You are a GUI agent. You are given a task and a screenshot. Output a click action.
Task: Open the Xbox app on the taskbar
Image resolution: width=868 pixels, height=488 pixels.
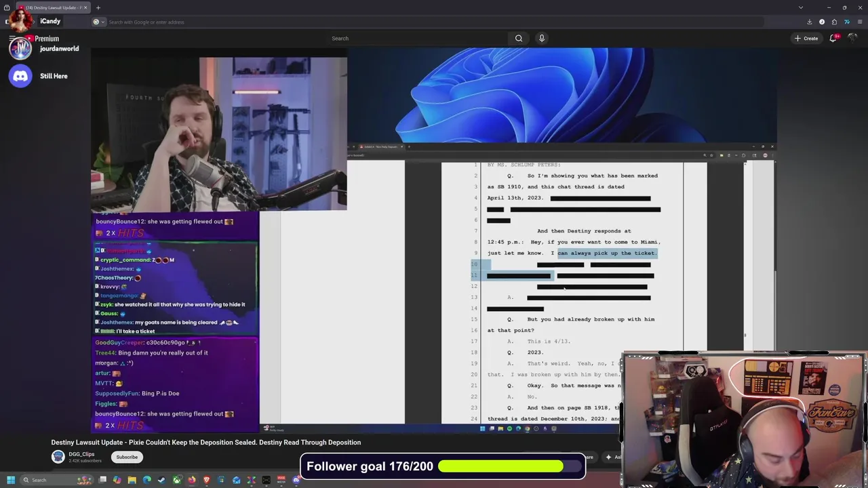tap(177, 480)
